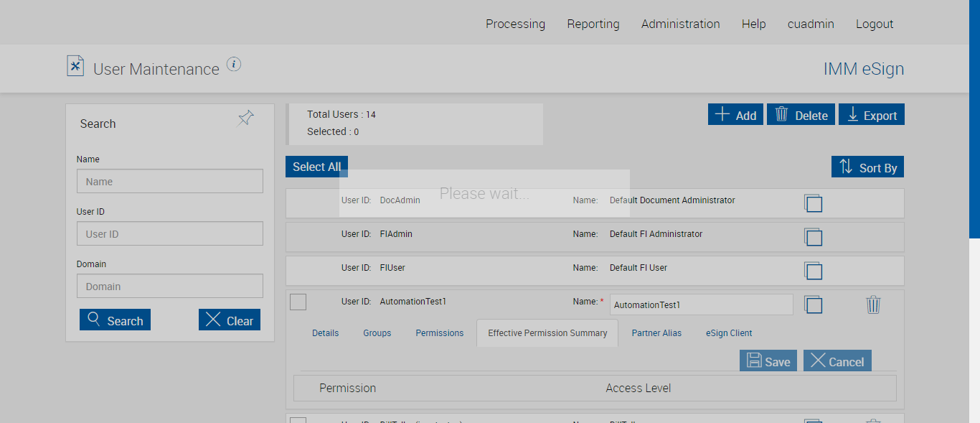Click the page vertical scrollbar

point(974,118)
